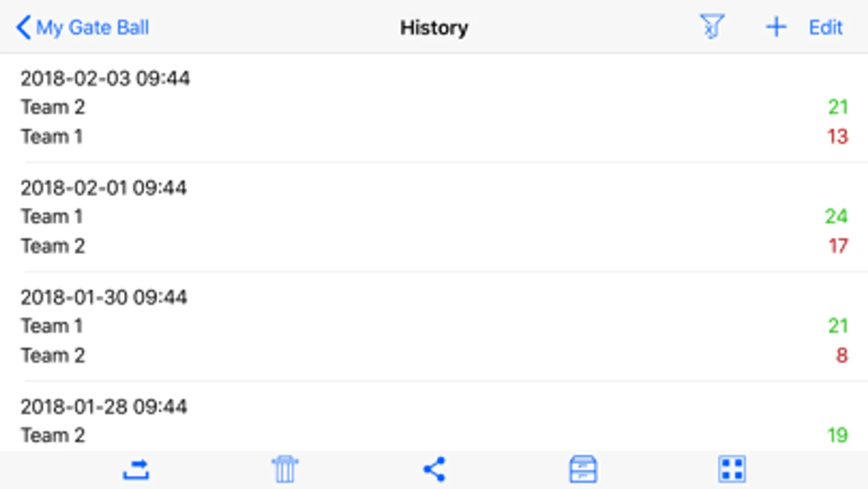The width and height of the screenshot is (868, 489).
Task: Tap the History title
Action: coord(434,28)
